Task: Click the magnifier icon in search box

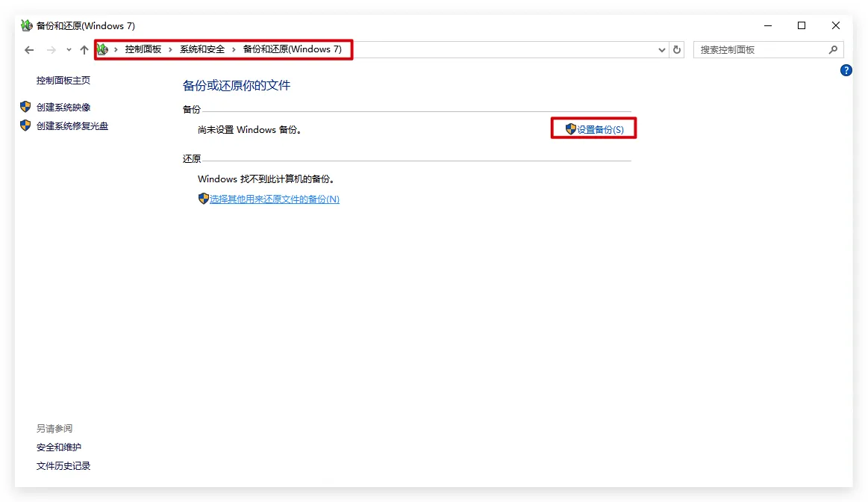Action: (833, 50)
